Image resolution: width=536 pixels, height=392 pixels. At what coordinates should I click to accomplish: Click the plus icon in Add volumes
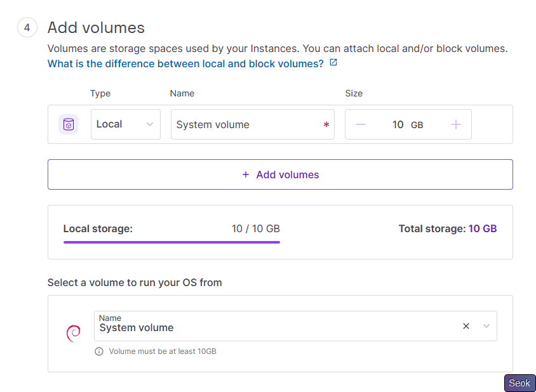click(x=246, y=174)
